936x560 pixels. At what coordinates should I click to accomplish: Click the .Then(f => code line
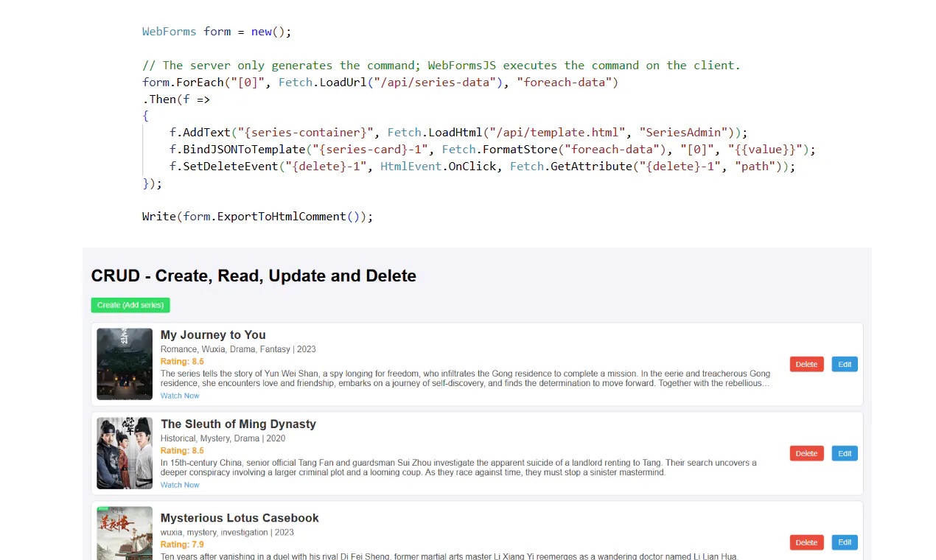click(x=176, y=99)
